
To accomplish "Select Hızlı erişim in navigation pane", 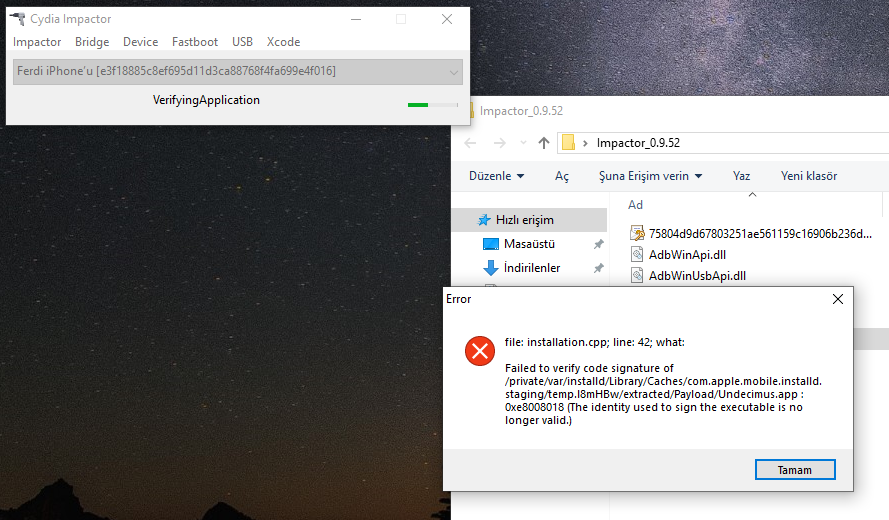I will click(x=524, y=220).
